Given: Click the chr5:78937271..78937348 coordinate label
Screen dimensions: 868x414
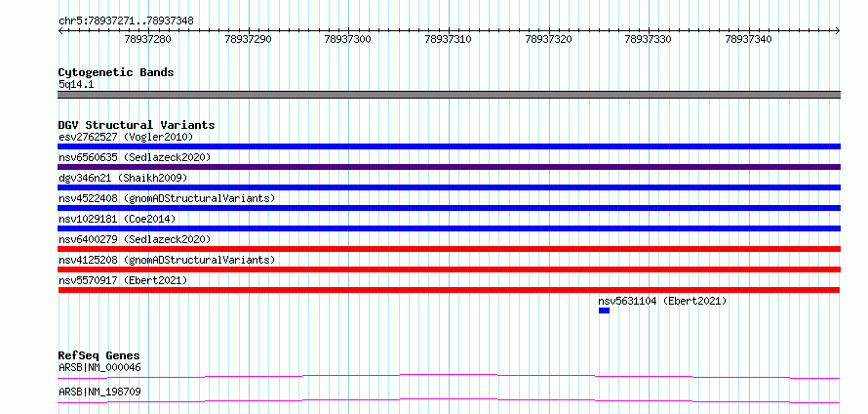Looking at the screenshot, I should tap(126, 21).
